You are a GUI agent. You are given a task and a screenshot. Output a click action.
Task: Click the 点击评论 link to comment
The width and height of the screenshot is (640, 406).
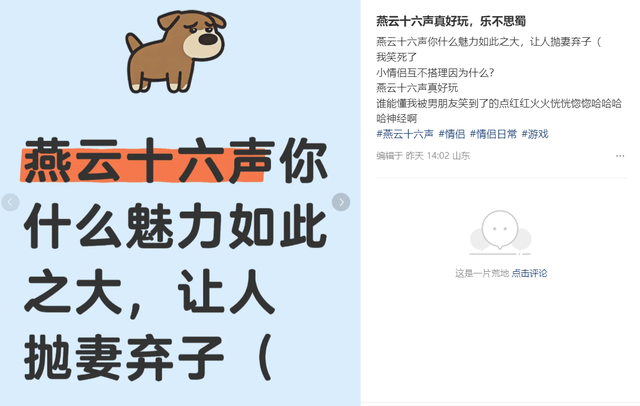(529, 273)
